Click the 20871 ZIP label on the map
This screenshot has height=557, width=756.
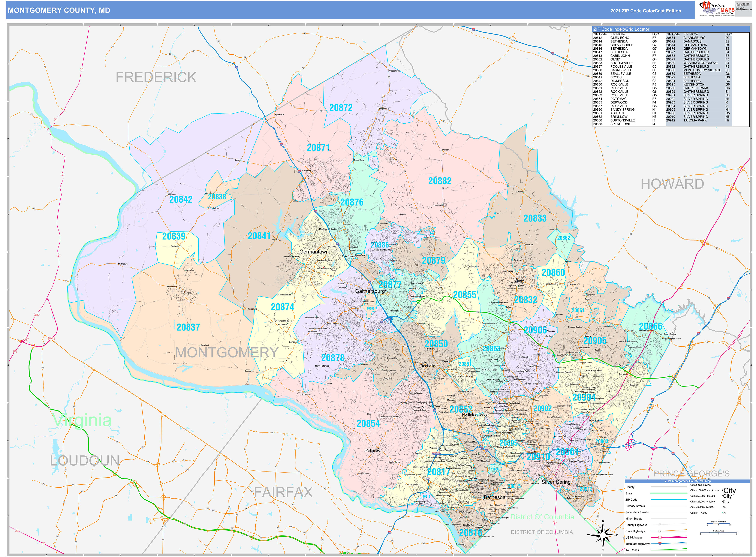[318, 148]
